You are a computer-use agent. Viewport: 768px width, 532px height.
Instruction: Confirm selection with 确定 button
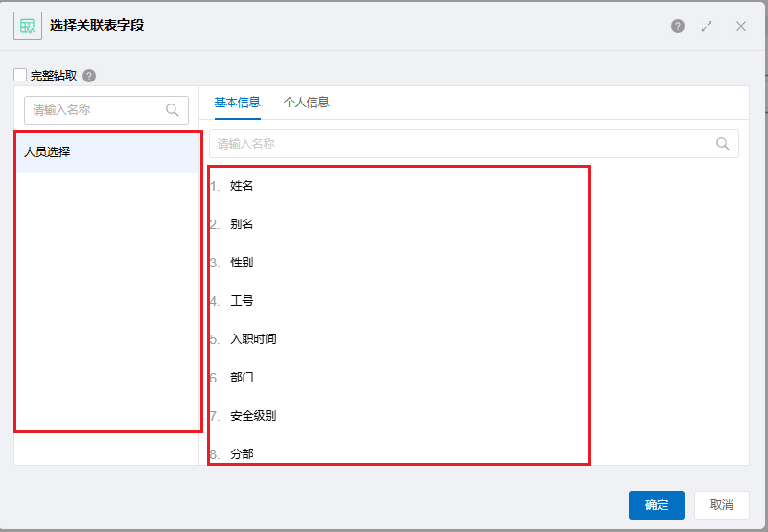657,505
